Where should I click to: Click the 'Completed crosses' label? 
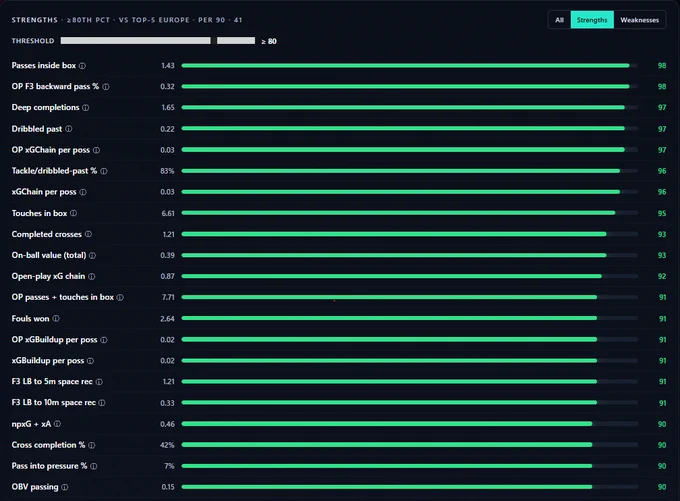point(47,234)
